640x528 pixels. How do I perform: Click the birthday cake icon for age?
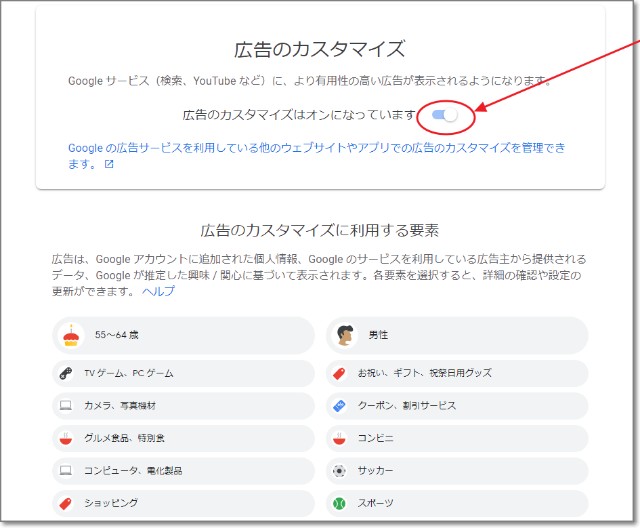point(69,336)
